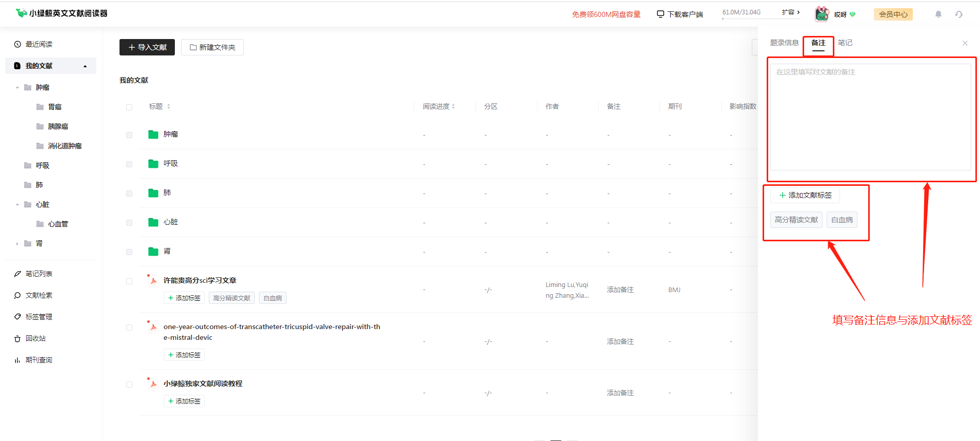Viewport: 980px width, 441px height.
Task: Click PDF icon of 小绿鲸独家文献阅读教程
Action: tap(152, 384)
